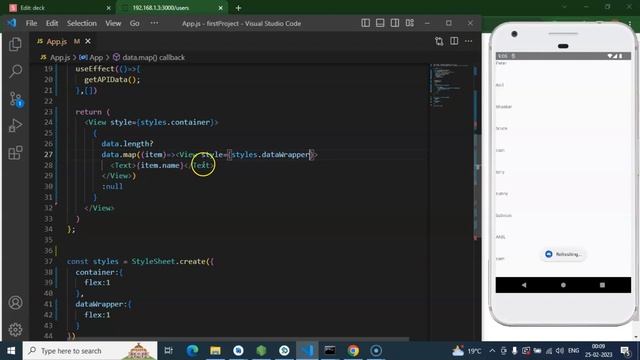Show hidden system tray icons
The image size is (640, 360).
click(492, 351)
